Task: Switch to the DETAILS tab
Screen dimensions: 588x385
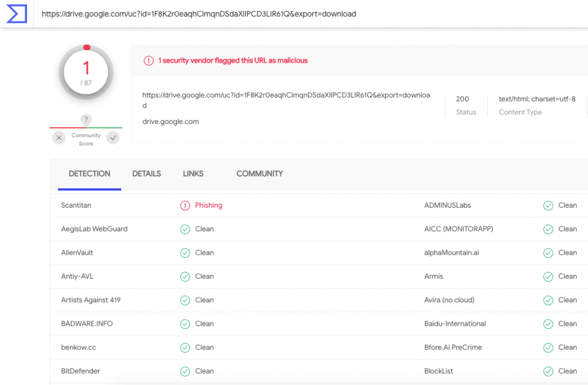Action: click(146, 174)
